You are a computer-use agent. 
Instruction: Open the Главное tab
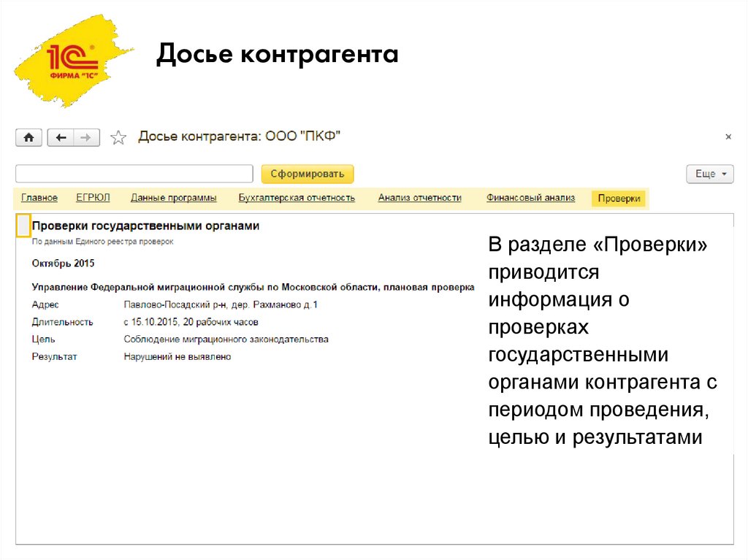pos(39,198)
